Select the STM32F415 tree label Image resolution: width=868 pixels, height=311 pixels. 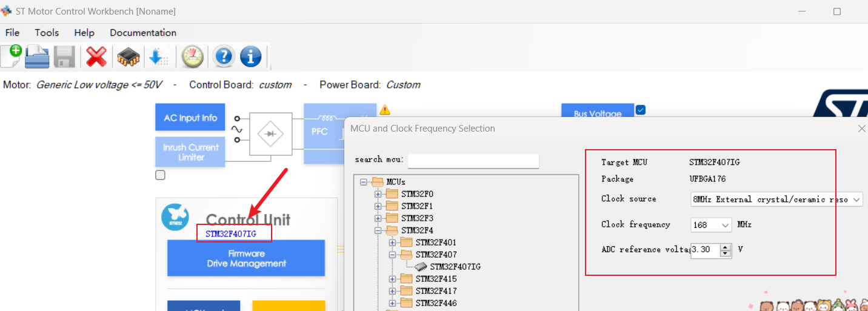pyautogui.click(x=436, y=279)
